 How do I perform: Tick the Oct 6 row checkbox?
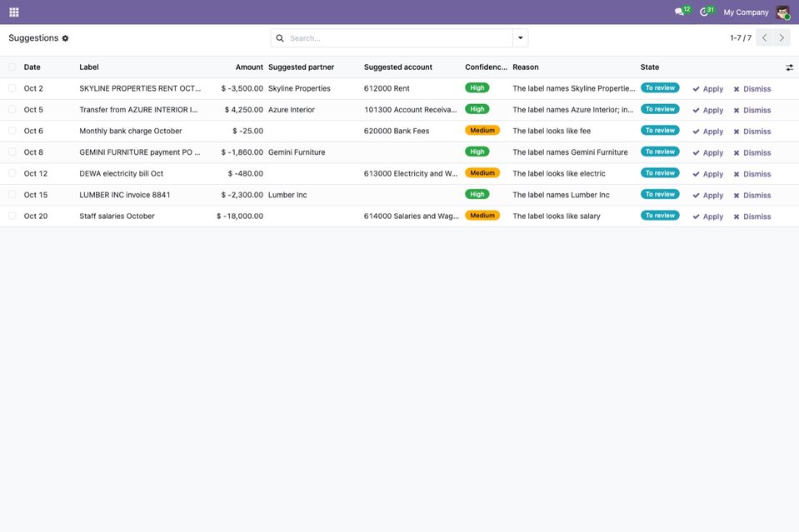(12, 131)
